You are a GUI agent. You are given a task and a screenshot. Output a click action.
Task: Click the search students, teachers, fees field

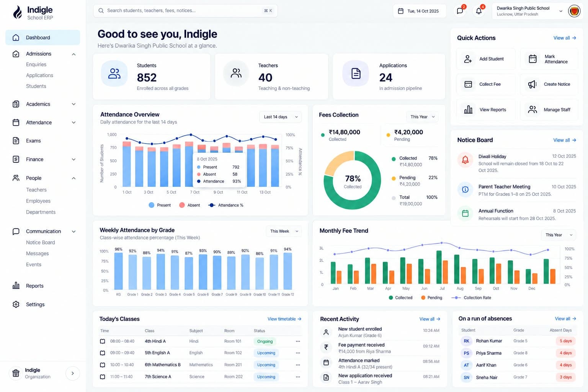185,11
